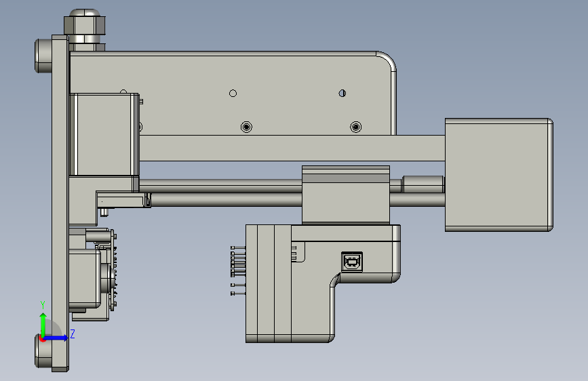Click the Y axis label of the triad

(43, 305)
